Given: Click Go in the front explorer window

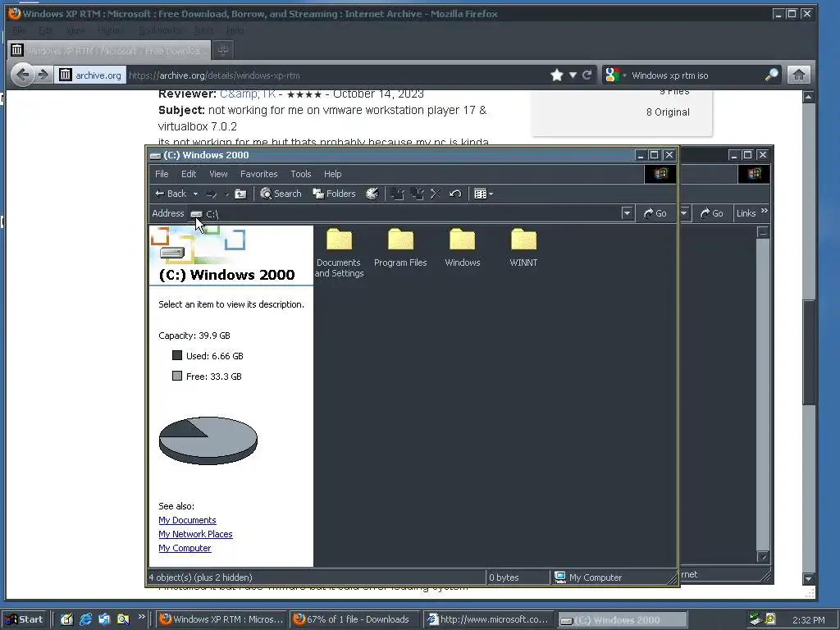Looking at the screenshot, I should coord(655,213).
